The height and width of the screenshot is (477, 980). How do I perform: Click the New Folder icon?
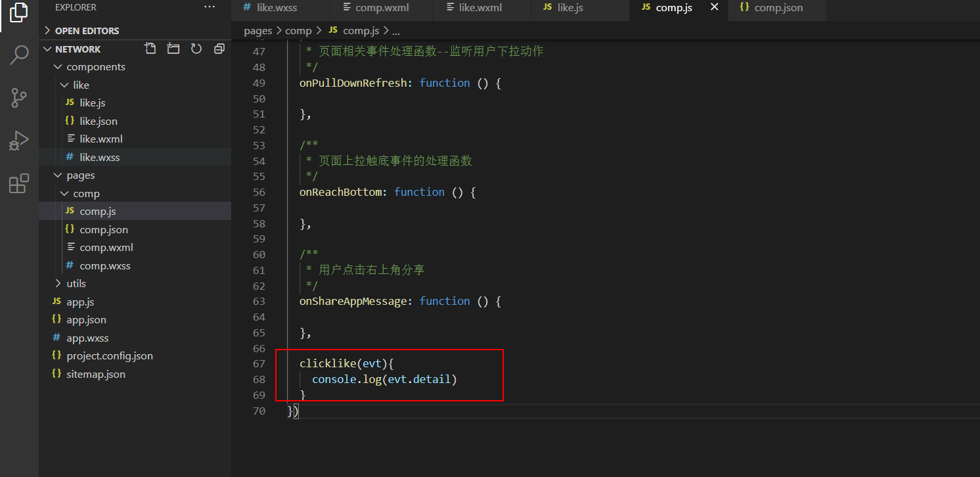173,49
